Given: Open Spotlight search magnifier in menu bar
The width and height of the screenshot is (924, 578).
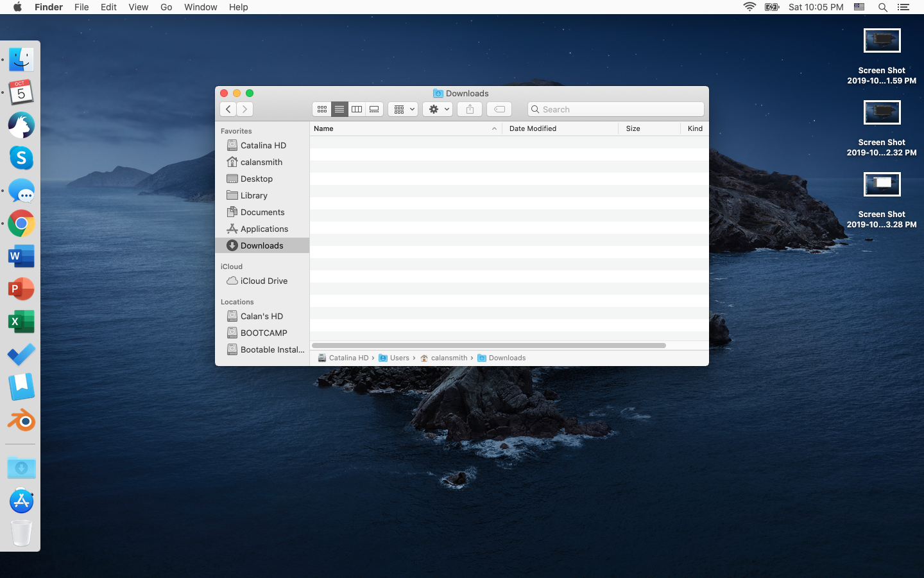Looking at the screenshot, I should (x=883, y=7).
